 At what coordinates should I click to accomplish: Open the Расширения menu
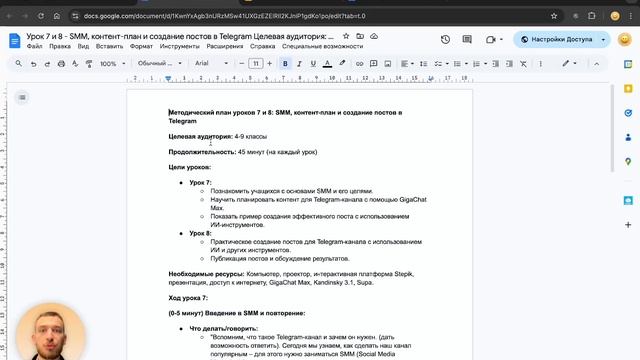[x=224, y=46]
